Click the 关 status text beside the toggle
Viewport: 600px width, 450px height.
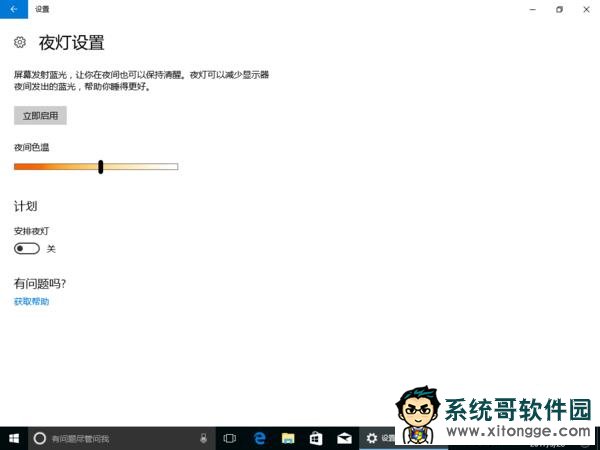tap(51, 249)
